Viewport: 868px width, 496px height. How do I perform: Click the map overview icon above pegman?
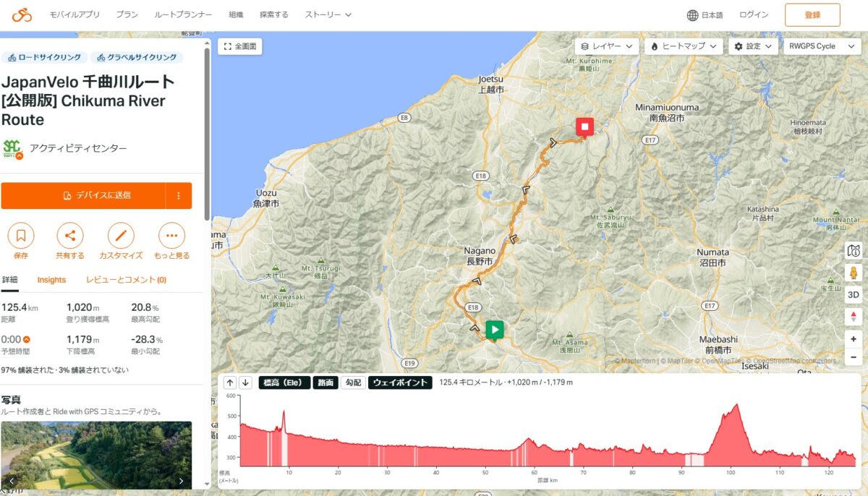854,251
